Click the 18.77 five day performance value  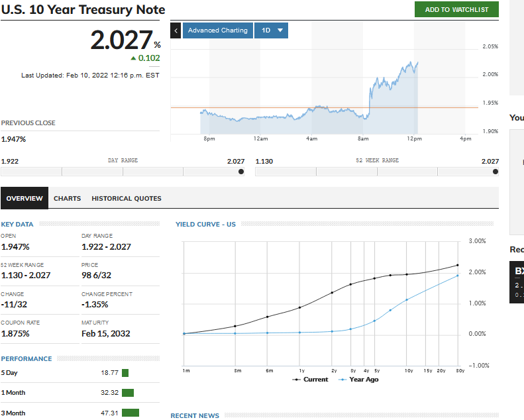coord(109,373)
